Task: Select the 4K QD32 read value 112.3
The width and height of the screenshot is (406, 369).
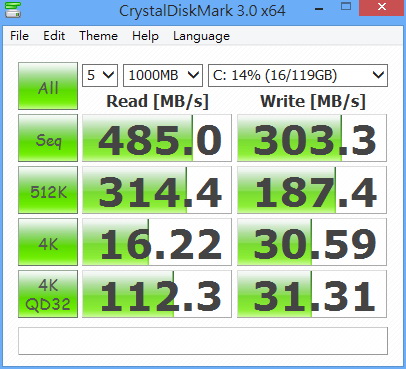Action: coord(157,294)
